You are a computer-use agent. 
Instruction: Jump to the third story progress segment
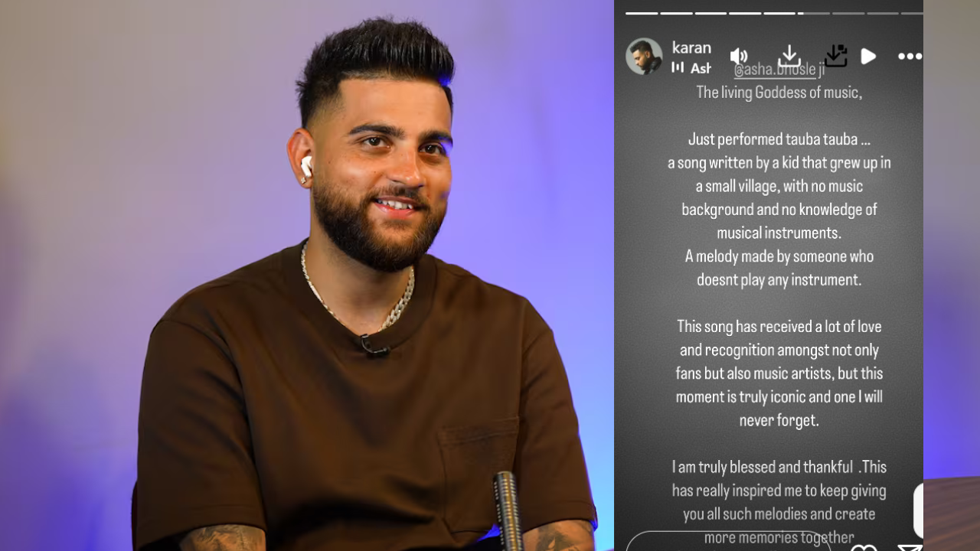coord(710,13)
